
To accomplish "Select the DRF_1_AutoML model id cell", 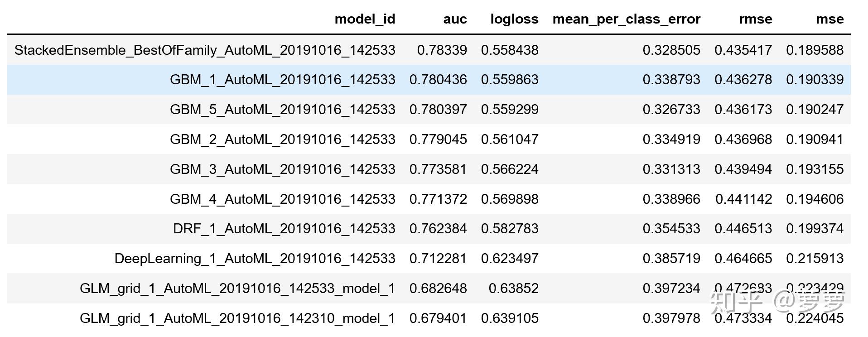I will click(x=284, y=229).
